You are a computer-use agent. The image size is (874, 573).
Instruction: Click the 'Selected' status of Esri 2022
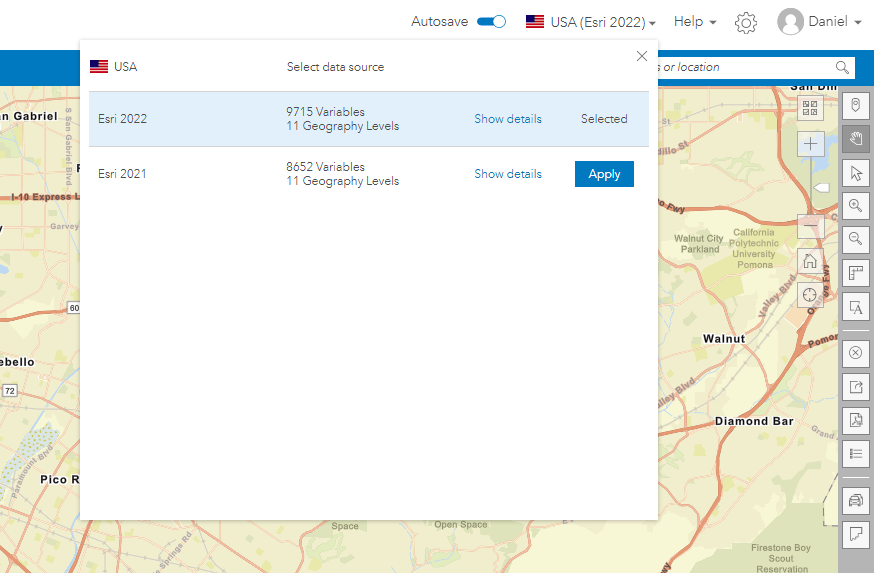(x=604, y=119)
